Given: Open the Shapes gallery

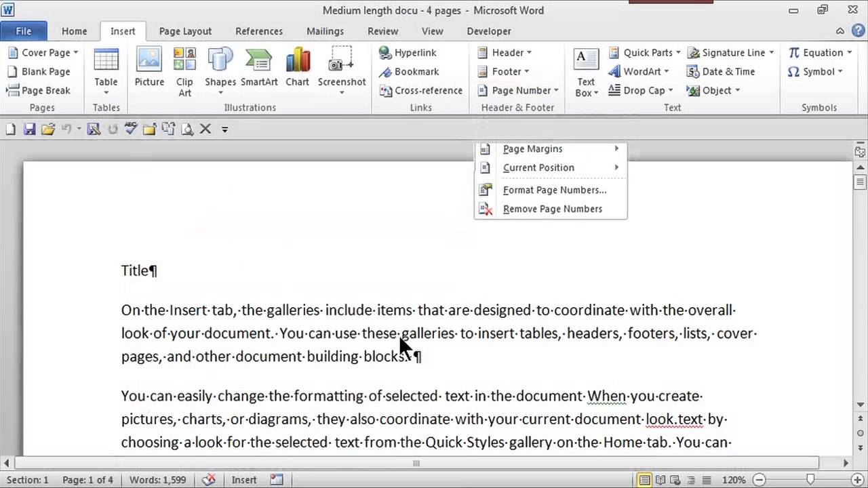Looking at the screenshot, I should point(220,72).
